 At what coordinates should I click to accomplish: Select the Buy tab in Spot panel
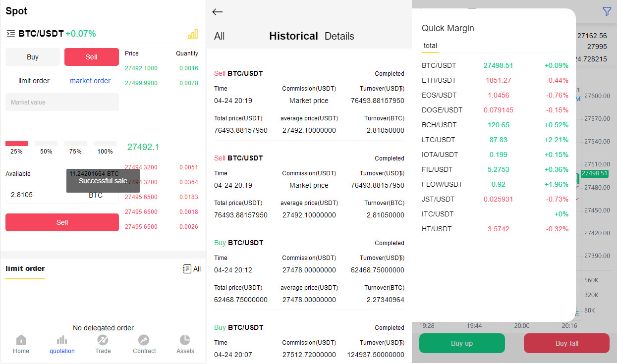pyautogui.click(x=33, y=57)
